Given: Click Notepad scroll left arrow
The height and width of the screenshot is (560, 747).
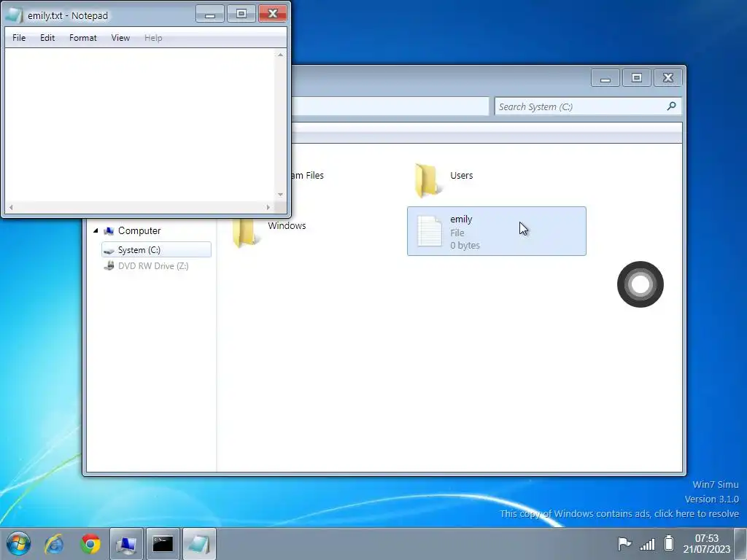Looking at the screenshot, I should 11,207.
